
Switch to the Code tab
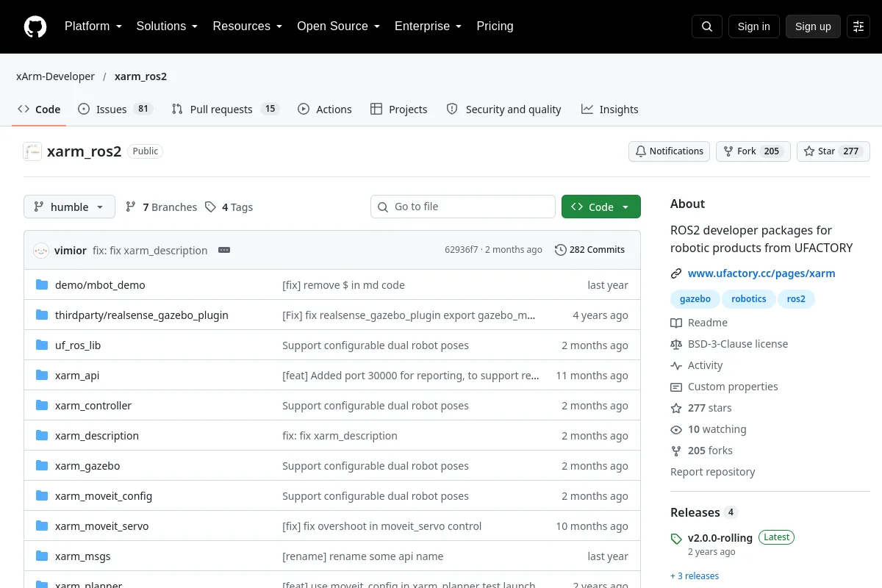coord(39,109)
